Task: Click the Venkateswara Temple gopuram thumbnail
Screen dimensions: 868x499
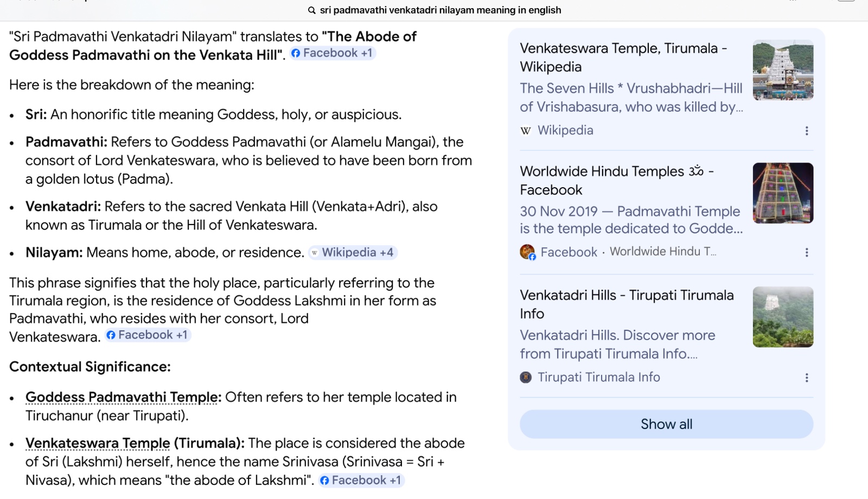Action: 783,70
